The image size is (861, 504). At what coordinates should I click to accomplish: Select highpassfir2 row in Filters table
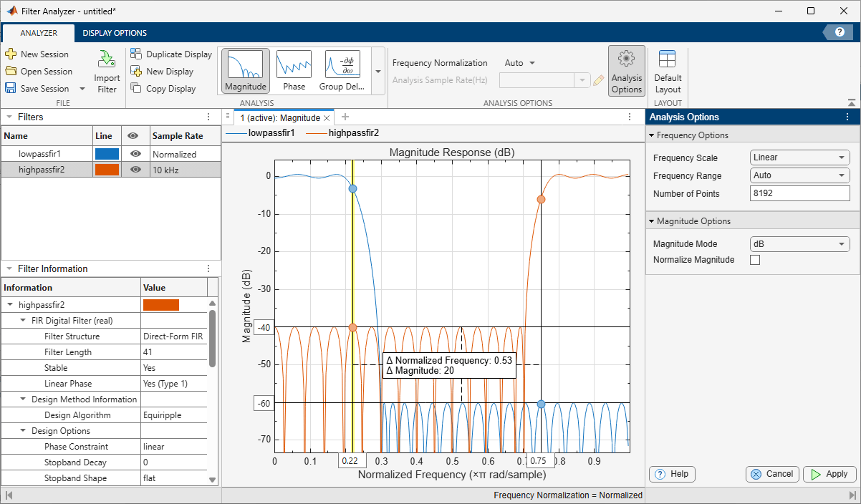[110, 170]
